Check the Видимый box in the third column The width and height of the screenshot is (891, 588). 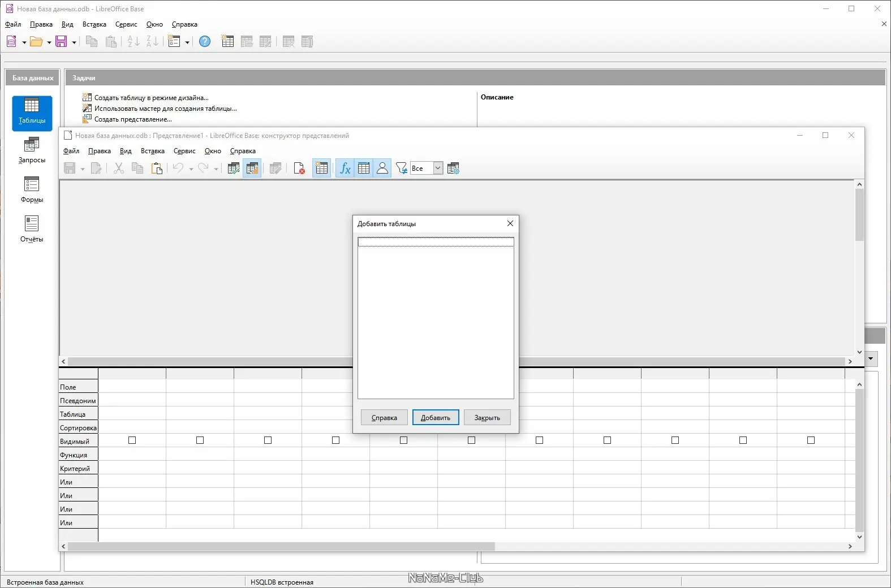[x=268, y=440]
